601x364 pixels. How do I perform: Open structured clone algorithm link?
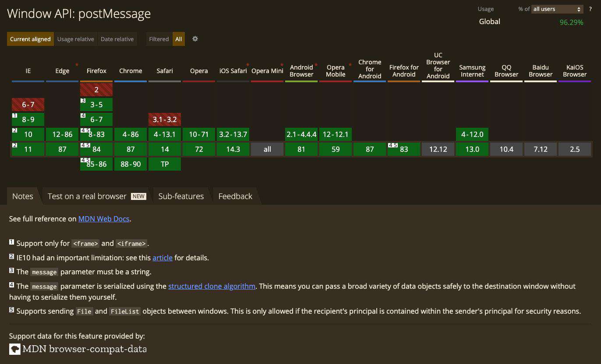coord(212,286)
